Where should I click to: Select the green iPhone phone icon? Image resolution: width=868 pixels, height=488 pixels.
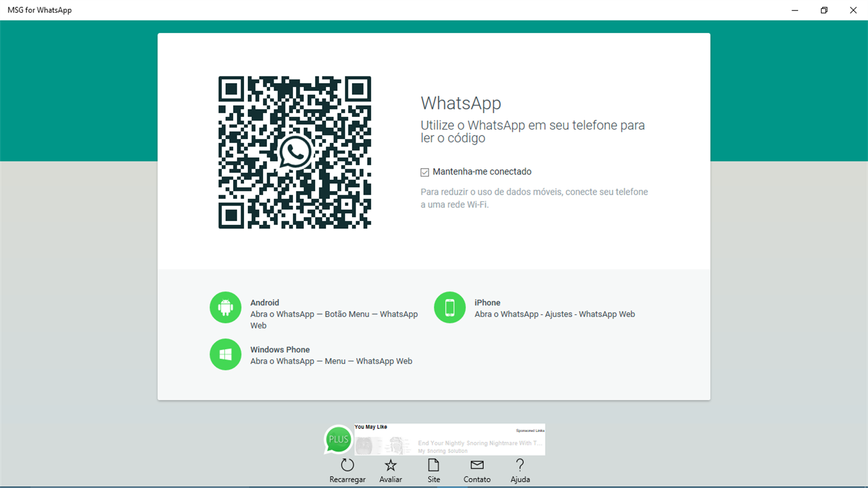pos(450,307)
